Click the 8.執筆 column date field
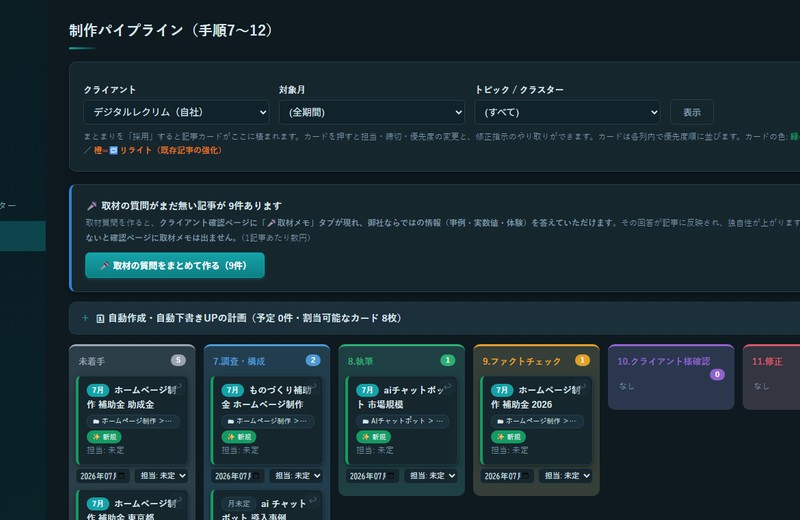The width and height of the screenshot is (800, 520). pyautogui.click(x=372, y=476)
